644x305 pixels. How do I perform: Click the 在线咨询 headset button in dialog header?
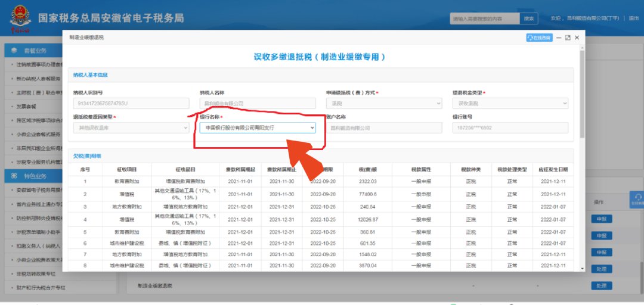point(539,38)
